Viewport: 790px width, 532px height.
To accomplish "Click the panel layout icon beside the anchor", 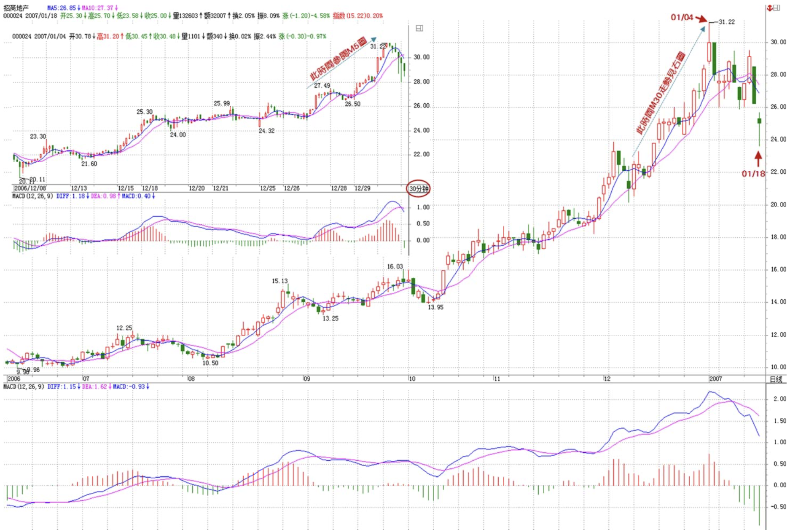I will (x=777, y=8).
